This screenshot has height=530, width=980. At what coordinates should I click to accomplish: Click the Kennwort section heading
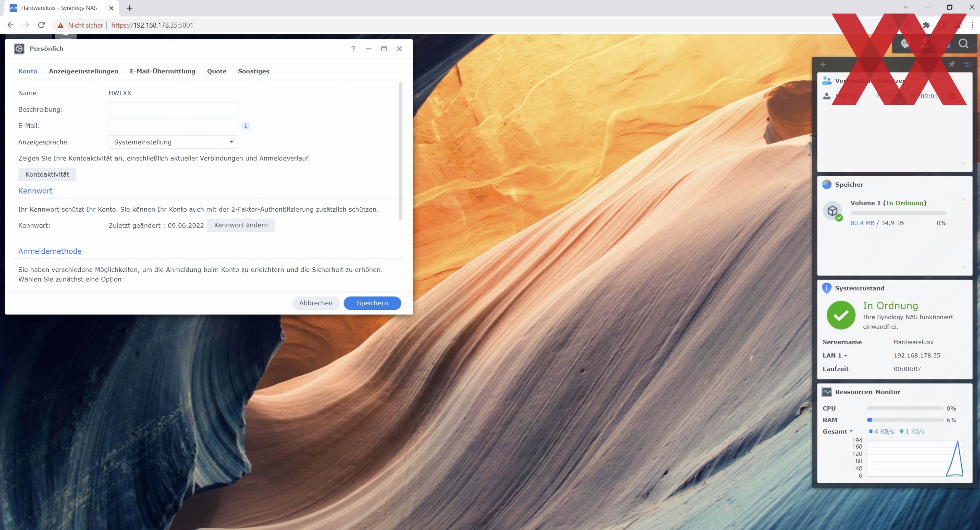coord(35,191)
